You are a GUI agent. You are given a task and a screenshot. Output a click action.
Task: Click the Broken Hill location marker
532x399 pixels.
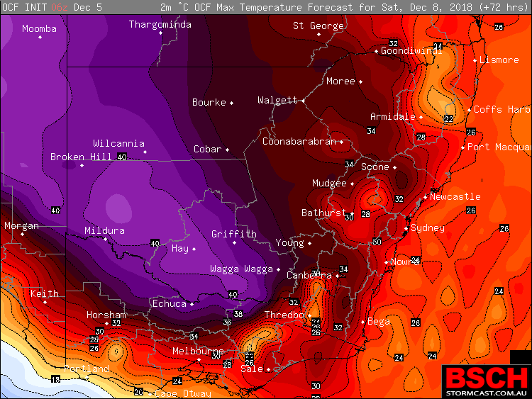(82, 165)
